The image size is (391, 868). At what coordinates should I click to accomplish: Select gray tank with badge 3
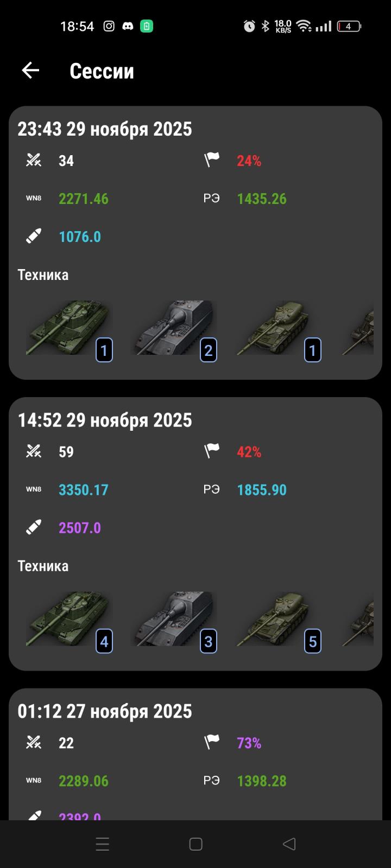[174, 620]
